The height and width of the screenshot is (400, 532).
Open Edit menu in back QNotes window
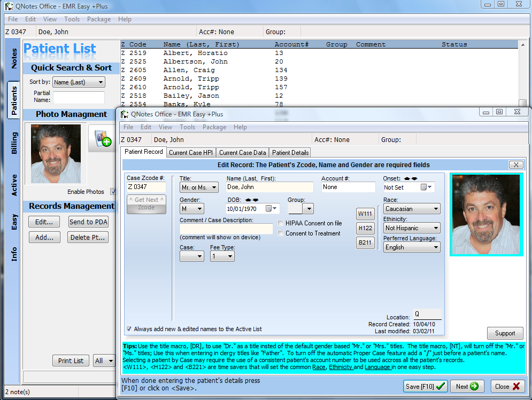tap(30, 19)
